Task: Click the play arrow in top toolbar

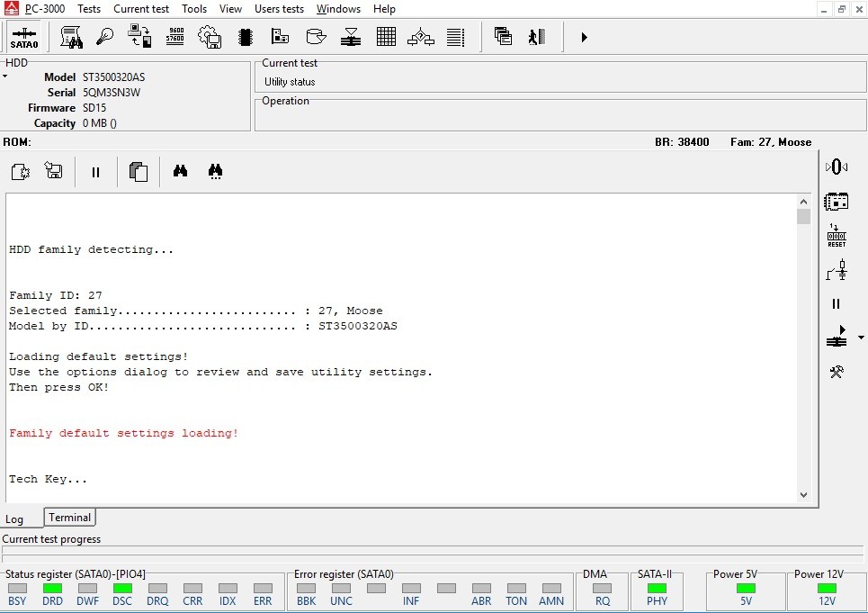Action: pyautogui.click(x=584, y=37)
